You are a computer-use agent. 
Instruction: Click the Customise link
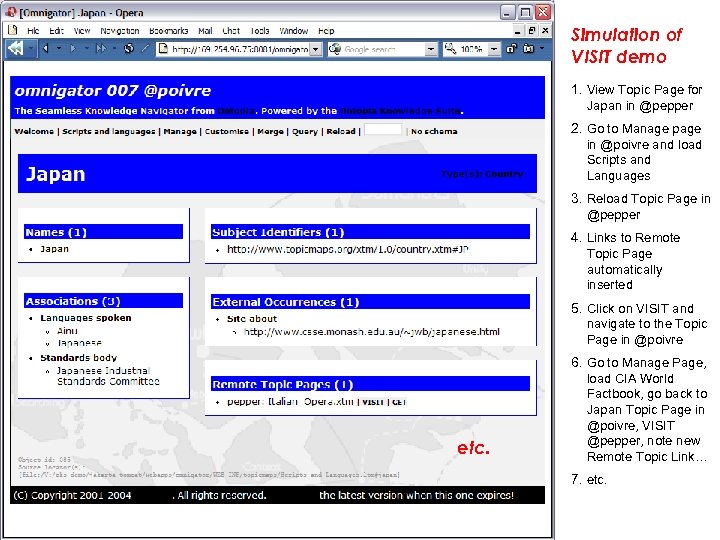[227, 131]
